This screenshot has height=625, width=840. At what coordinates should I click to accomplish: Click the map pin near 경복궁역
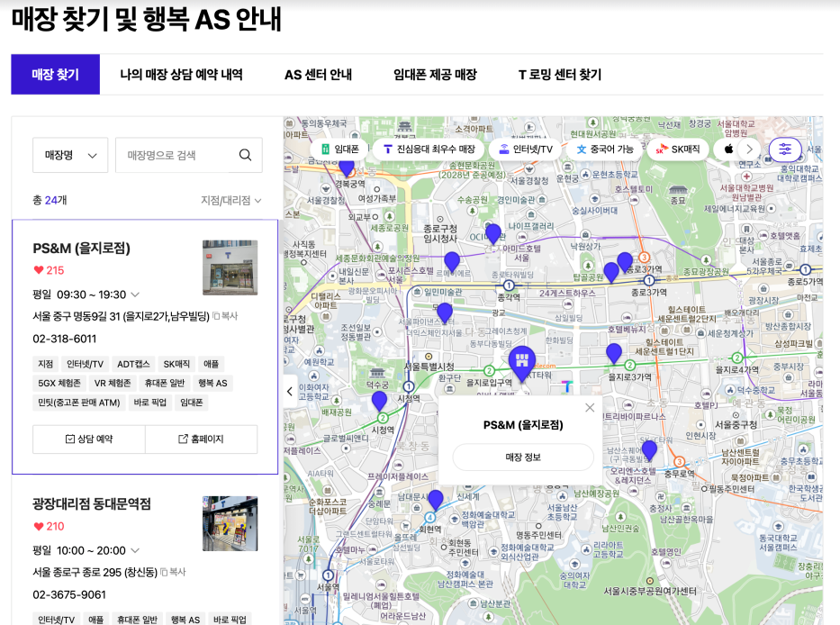(x=348, y=168)
